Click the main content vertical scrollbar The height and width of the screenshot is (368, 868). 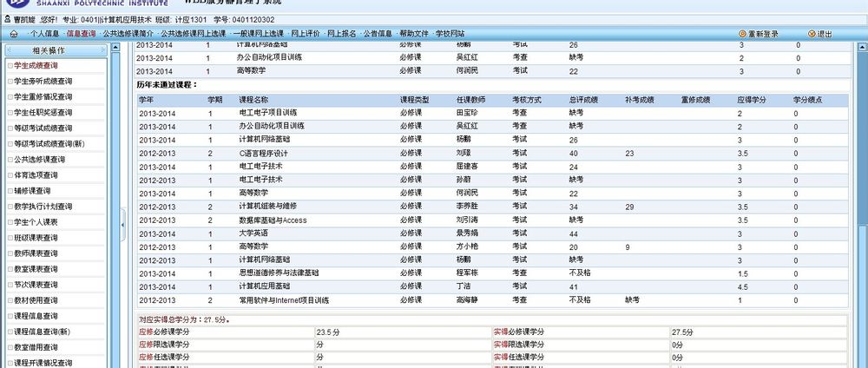[862, 205]
